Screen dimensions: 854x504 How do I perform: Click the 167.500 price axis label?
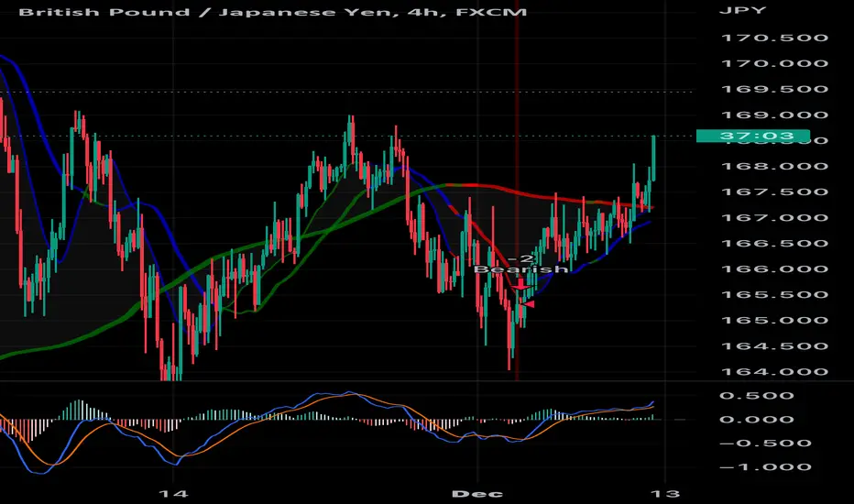[774, 192]
